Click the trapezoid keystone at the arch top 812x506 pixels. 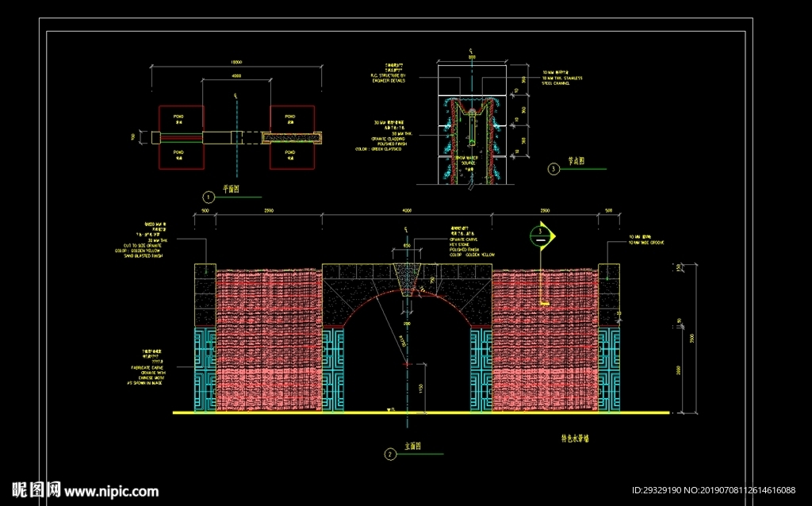coord(407,280)
